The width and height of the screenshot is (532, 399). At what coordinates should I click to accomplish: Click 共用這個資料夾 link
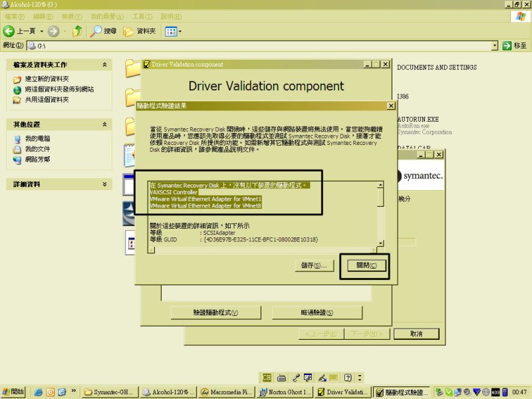point(47,99)
